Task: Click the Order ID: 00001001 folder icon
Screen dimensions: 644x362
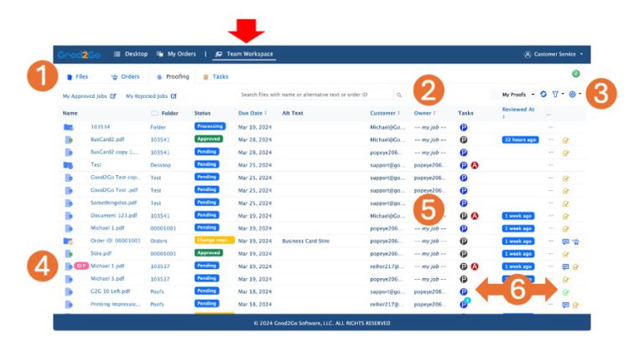Action: coord(68,241)
